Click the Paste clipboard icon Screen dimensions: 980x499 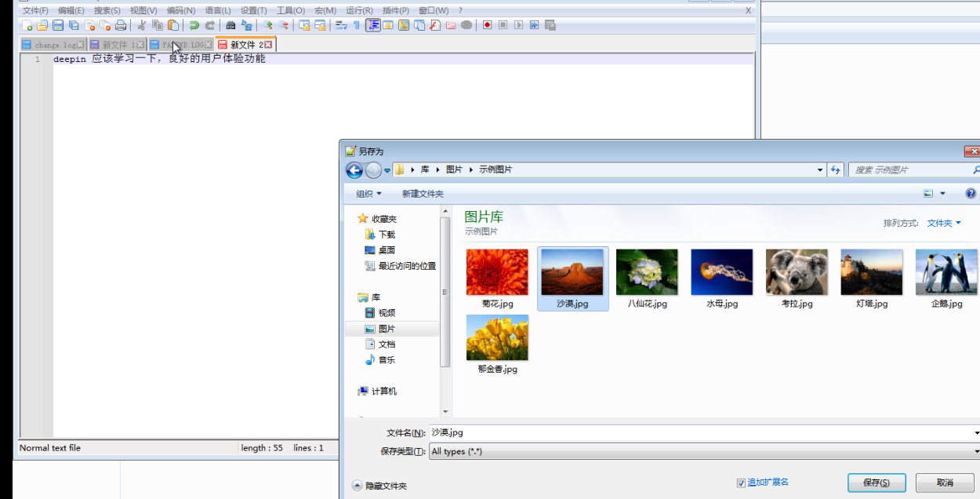point(173,25)
